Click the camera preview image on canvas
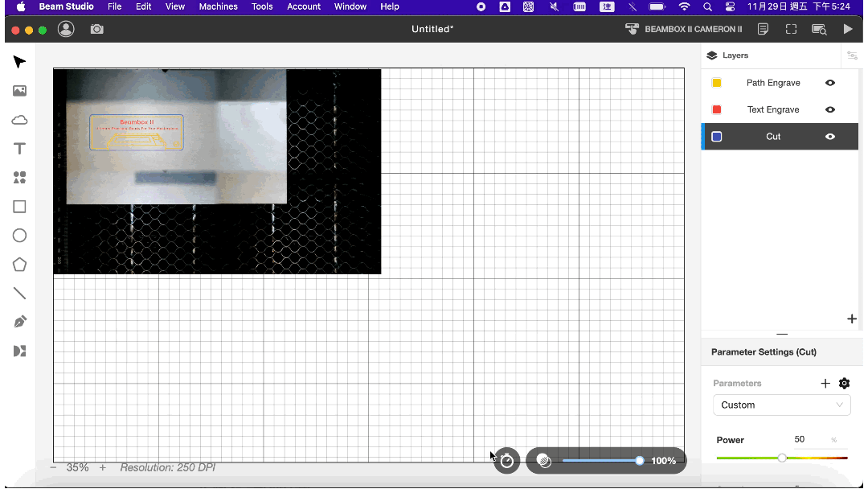Viewport: 868px width, 489px height. pos(217,171)
